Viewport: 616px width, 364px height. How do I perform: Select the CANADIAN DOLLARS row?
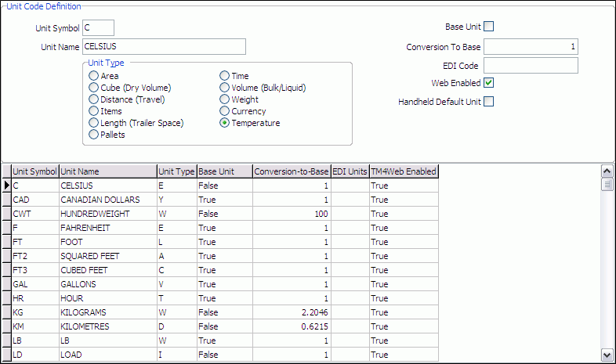point(107,200)
